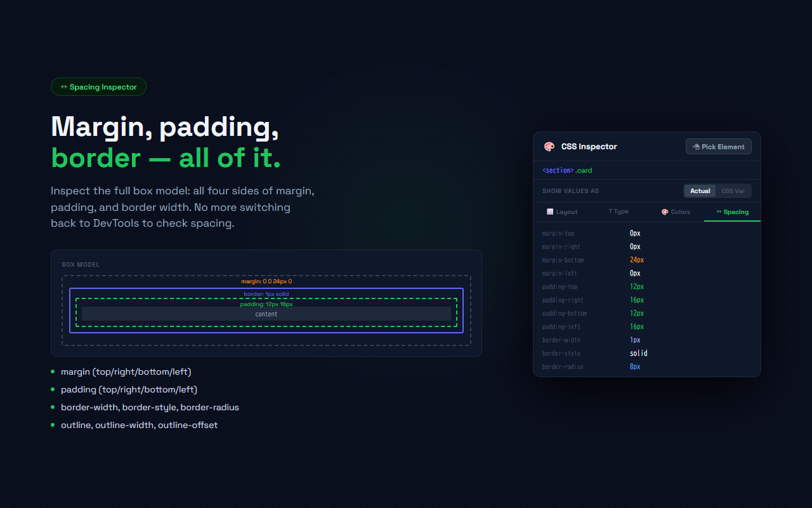Click the SHOW VALUES AS label

[x=570, y=191]
